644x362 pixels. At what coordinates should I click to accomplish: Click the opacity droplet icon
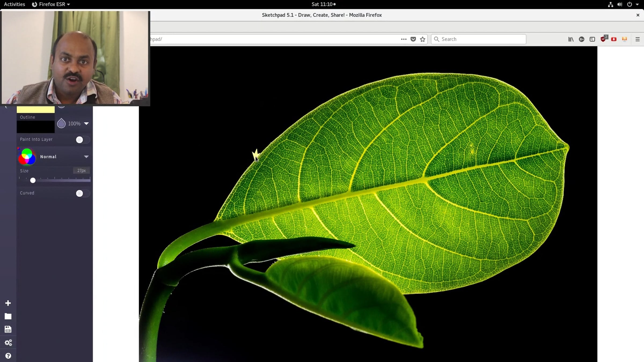61,123
